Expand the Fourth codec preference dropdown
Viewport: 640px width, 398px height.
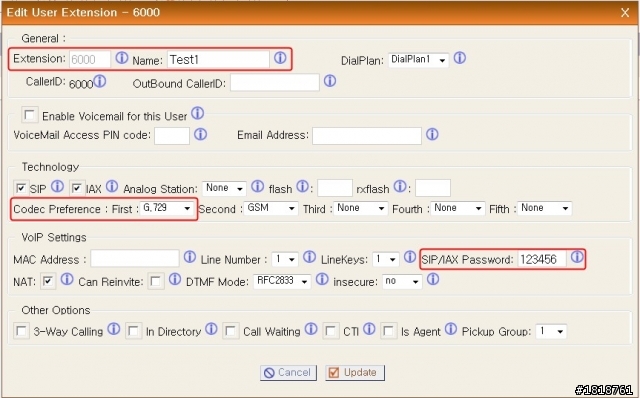point(458,208)
